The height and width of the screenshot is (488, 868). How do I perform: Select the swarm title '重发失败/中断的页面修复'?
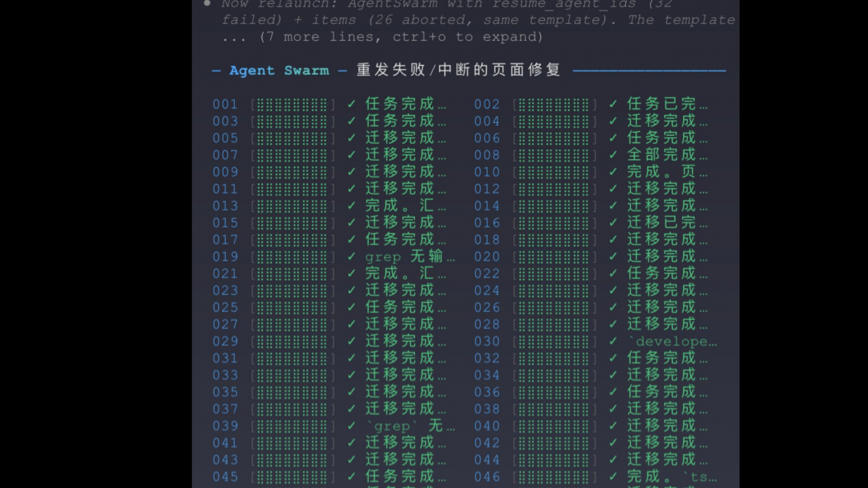(x=458, y=71)
